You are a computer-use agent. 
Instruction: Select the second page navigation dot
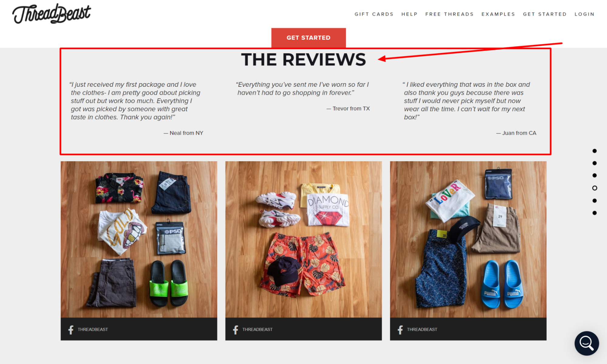coord(595,163)
